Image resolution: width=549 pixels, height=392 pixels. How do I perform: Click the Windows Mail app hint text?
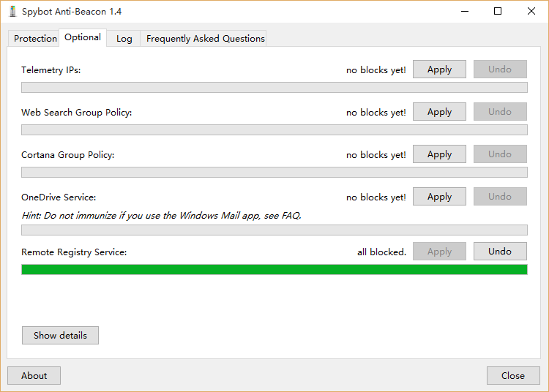coord(161,216)
